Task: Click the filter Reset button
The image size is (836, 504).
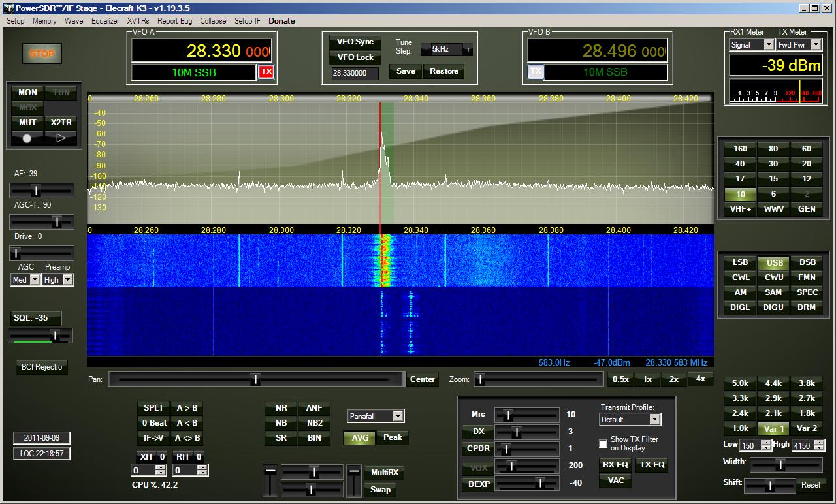Action: tap(811, 485)
